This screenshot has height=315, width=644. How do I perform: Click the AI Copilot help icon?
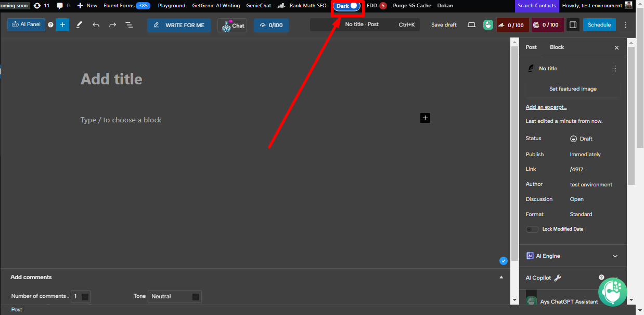coord(601,278)
